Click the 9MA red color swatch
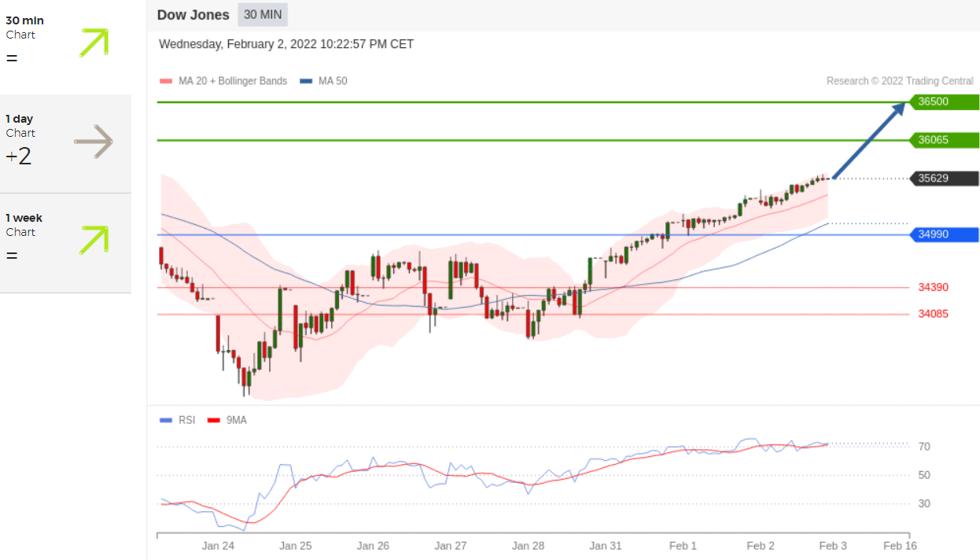Screen dimensions: 980x560 coord(212,420)
